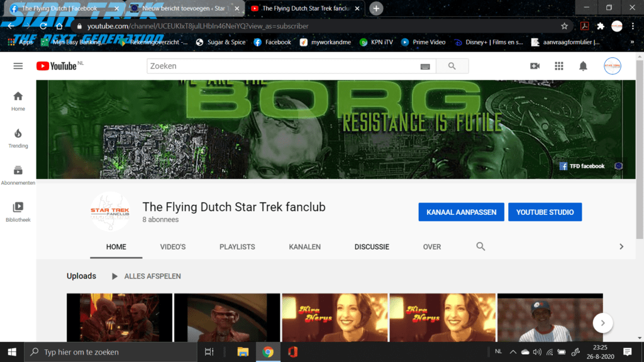Open Chrome three-dot menu
Screen dimensions: 644x362
(x=633, y=26)
